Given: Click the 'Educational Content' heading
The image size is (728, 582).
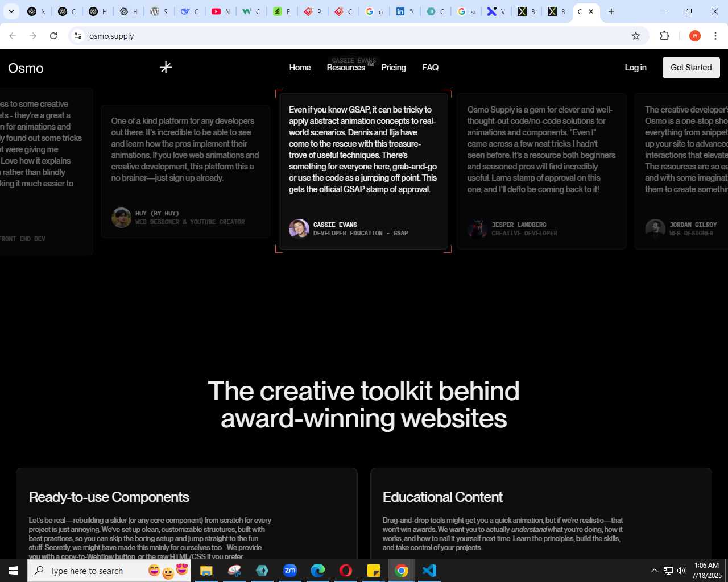Looking at the screenshot, I should pyautogui.click(x=442, y=497).
